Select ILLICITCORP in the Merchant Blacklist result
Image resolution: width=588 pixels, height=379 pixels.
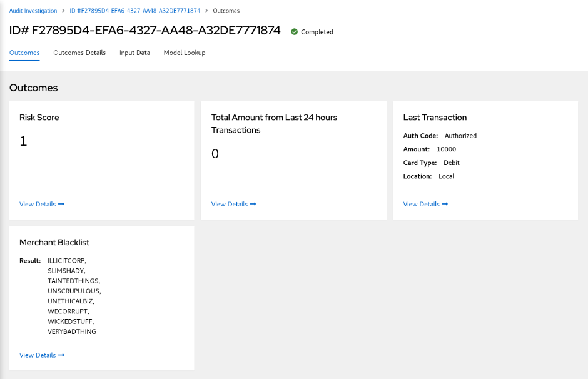[66, 260]
